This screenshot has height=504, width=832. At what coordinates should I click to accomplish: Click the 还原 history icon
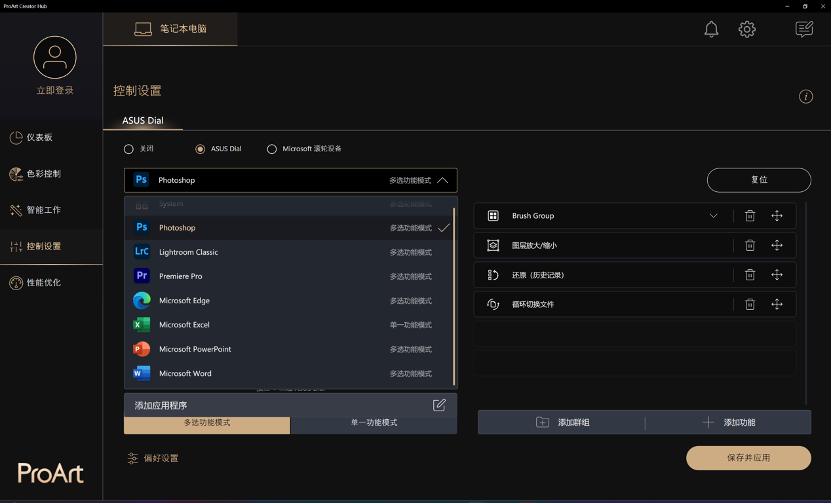(493, 275)
